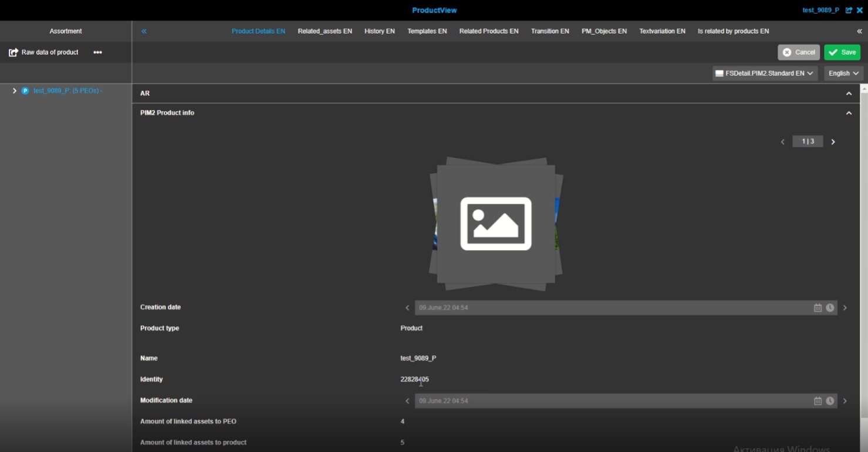Open product in new window icon at top right
Image resolution: width=868 pixels, height=452 pixels.
pos(849,11)
